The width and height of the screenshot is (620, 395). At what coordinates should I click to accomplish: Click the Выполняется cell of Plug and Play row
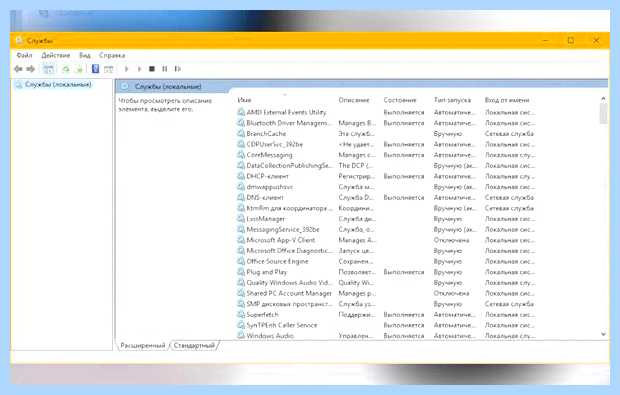404,272
